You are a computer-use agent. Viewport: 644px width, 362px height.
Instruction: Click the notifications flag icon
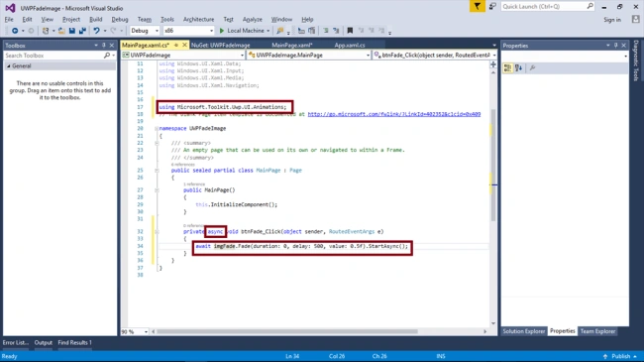478,7
